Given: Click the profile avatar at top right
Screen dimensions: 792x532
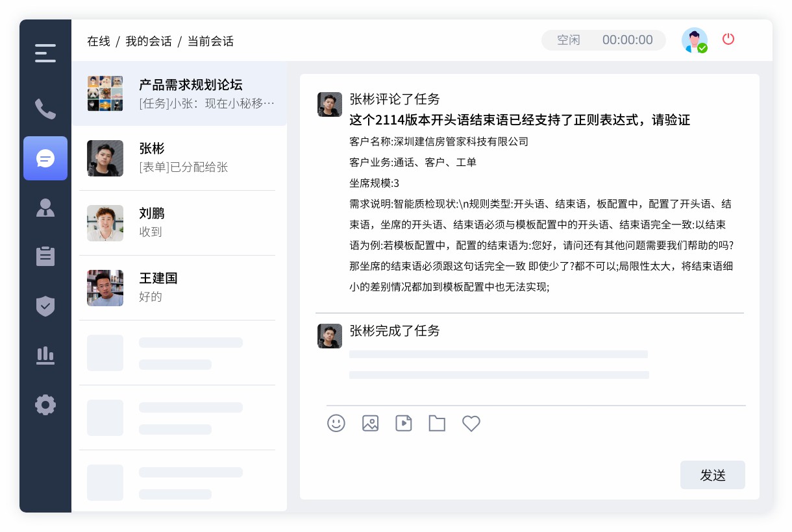Looking at the screenshot, I should [x=695, y=40].
